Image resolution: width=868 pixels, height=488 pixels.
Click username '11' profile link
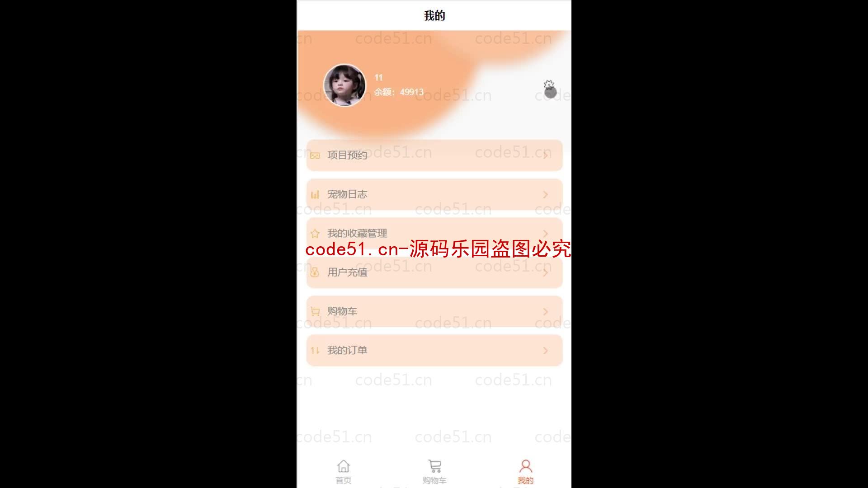(x=378, y=77)
